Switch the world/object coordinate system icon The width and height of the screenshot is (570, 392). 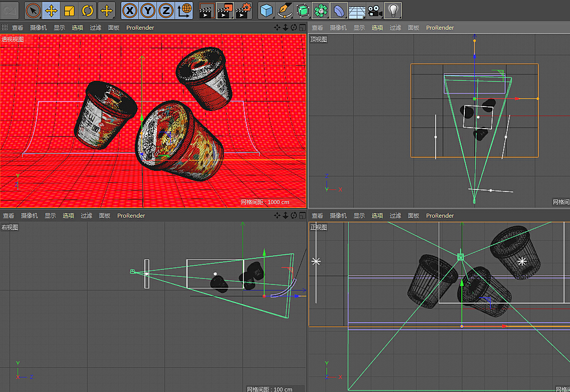coord(184,11)
